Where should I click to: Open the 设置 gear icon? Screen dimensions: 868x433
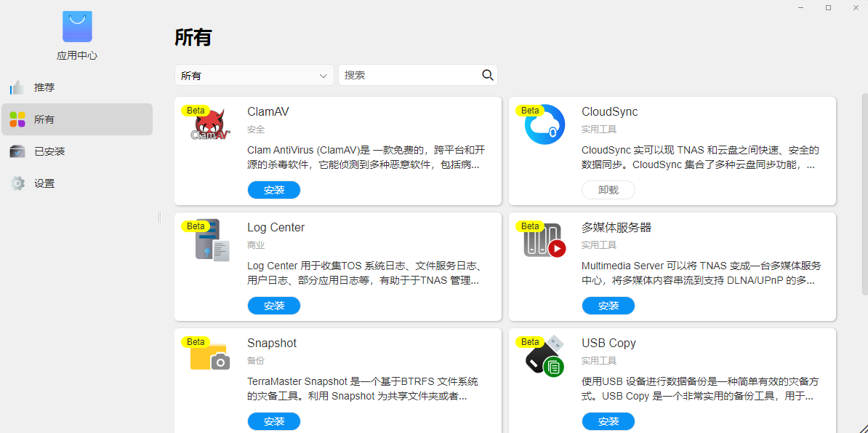click(x=17, y=183)
